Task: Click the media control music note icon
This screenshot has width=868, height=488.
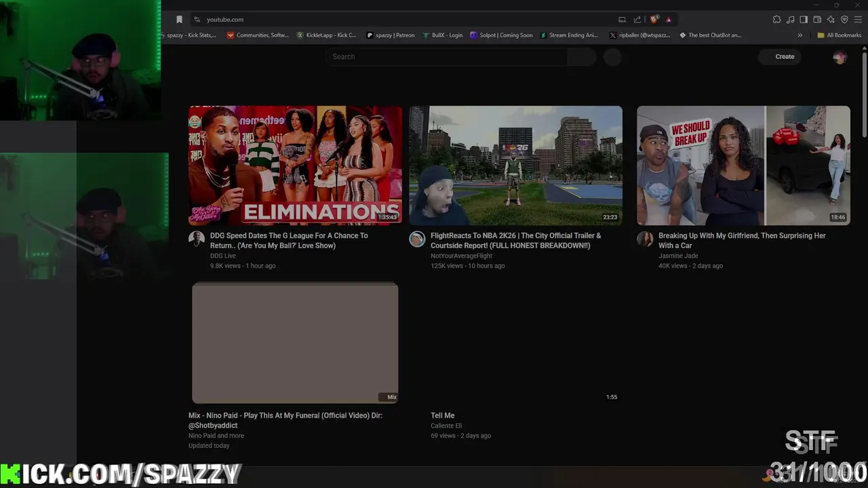Action: (x=790, y=20)
